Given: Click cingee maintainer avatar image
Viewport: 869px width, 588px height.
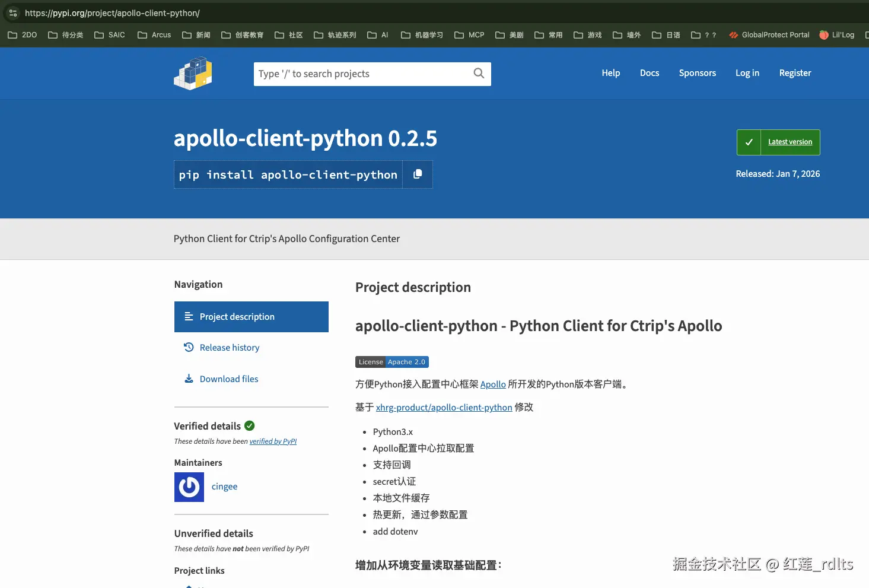Looking at the screenshot, I should click(189, 487).
